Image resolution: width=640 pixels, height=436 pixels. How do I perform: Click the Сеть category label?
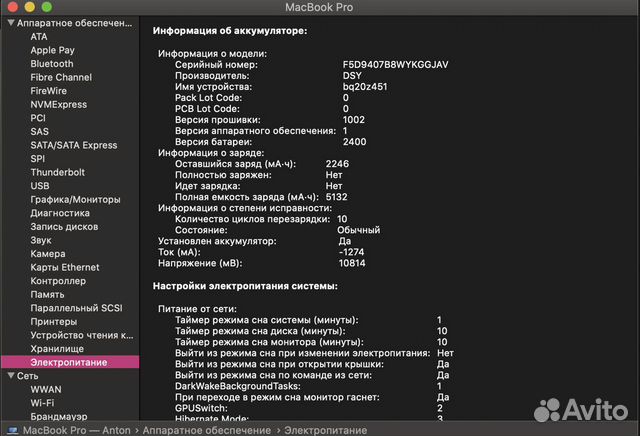click(x=27, y=376)
